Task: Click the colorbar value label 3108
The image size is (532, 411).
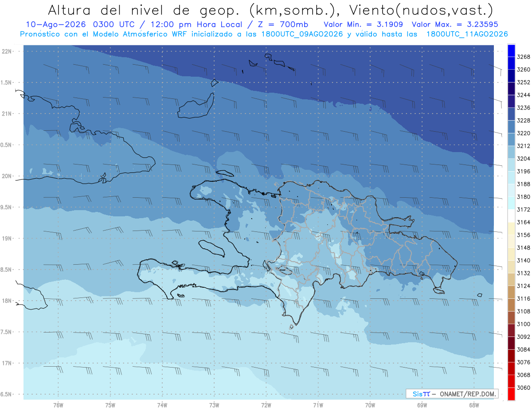Action: 523,311
